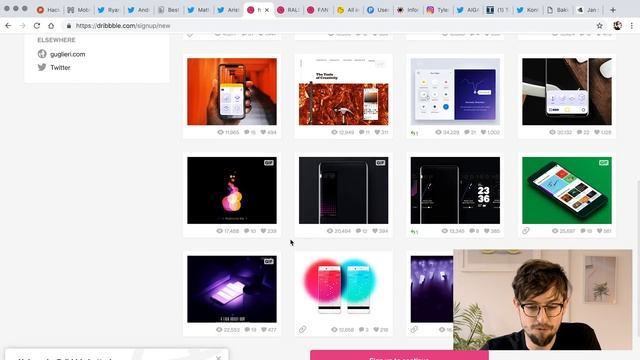Switch to the Hac tab with the orange icon
The height and width of the screenshot is (360, 640).
pos(48,10)
